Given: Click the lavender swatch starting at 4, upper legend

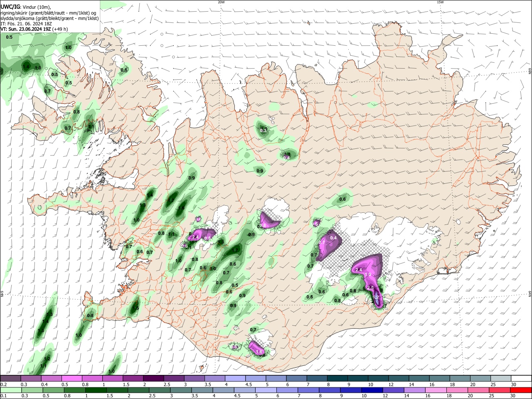Looking at the screenshot, I should coord(234,379).
